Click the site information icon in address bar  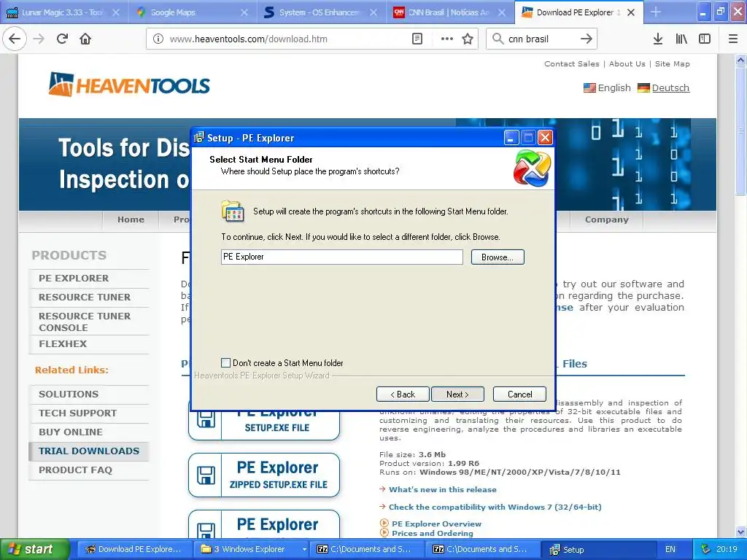point(158,39)
